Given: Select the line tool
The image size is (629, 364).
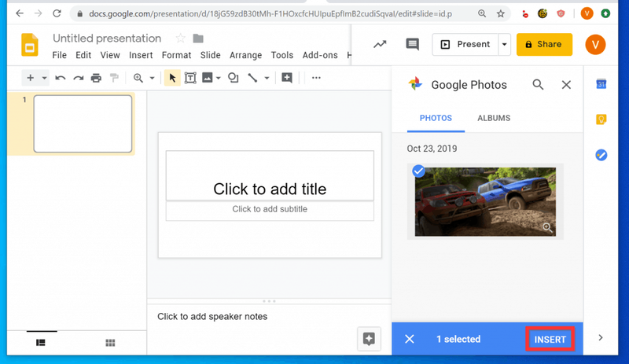Looking at the screenshot, I should 252,78.
